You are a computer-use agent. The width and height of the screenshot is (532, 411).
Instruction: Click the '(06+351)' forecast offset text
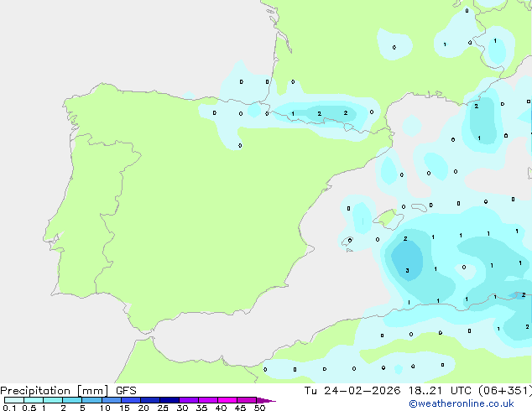pos(505,391)
